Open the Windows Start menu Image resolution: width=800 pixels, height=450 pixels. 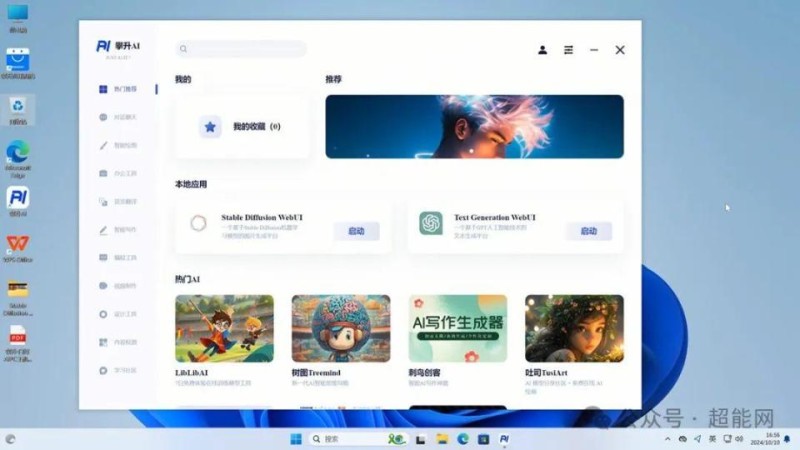tap(296, 439)
